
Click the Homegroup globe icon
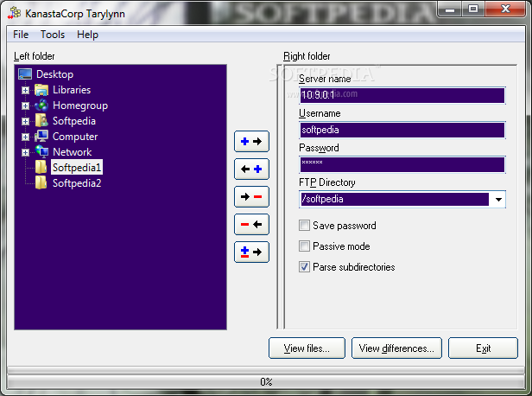coord(41,105)
